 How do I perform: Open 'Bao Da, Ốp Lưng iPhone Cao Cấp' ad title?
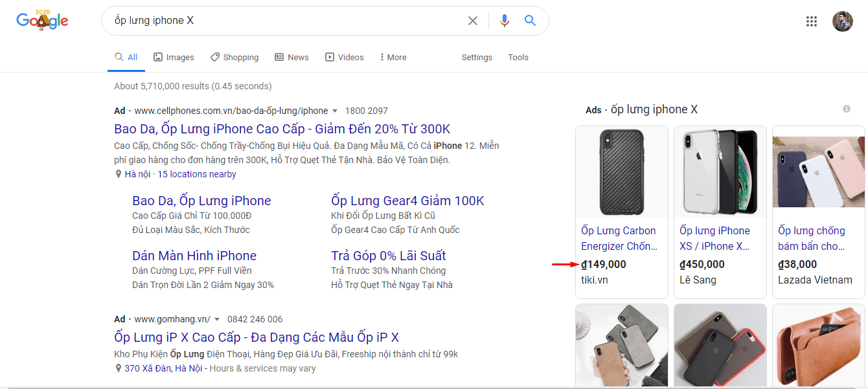(x=282, y=129)
